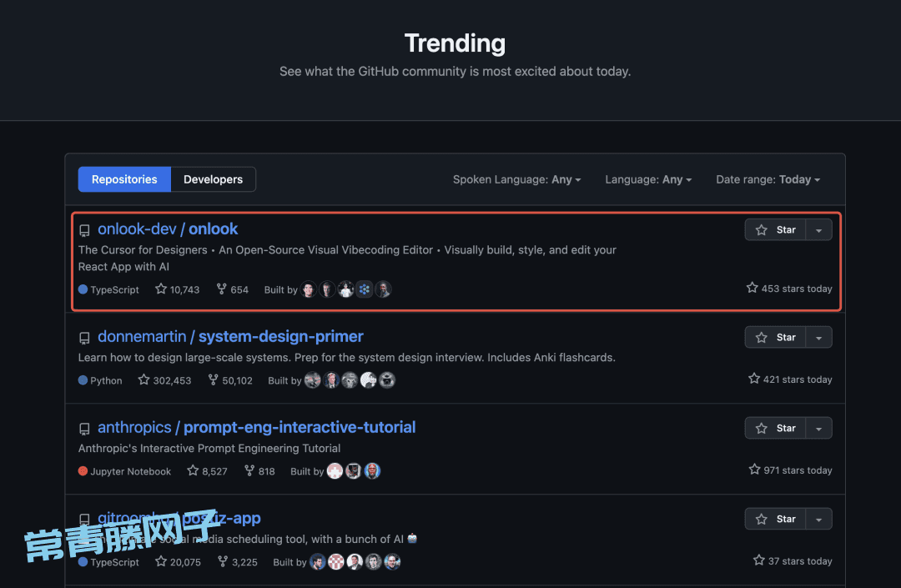Click the first Built by avatar for onlook
Image resolution: width=901 pixels, height=588 pixels.
(x=309, y=289)
